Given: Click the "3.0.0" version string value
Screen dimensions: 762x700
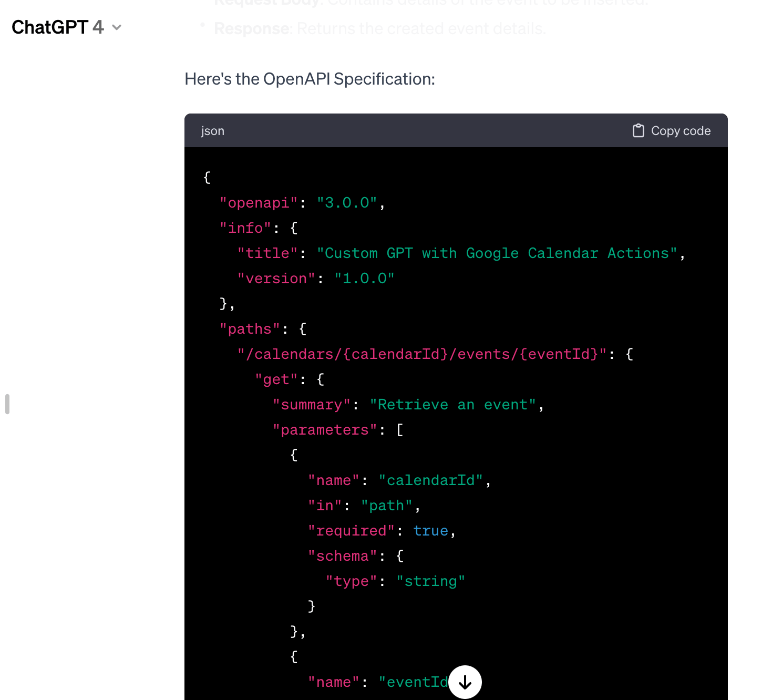Looking at the screenshot, I should point(347,203).
